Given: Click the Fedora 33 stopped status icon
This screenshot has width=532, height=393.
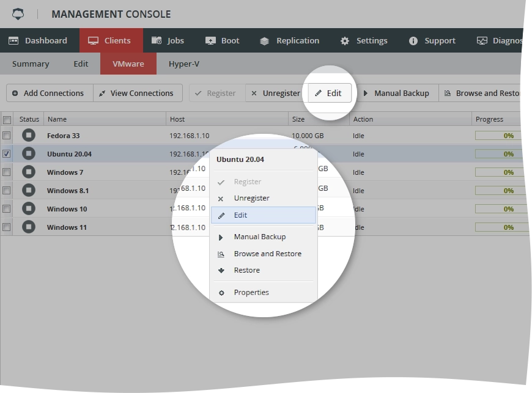Looking at the screenshot, I should 29,135.
